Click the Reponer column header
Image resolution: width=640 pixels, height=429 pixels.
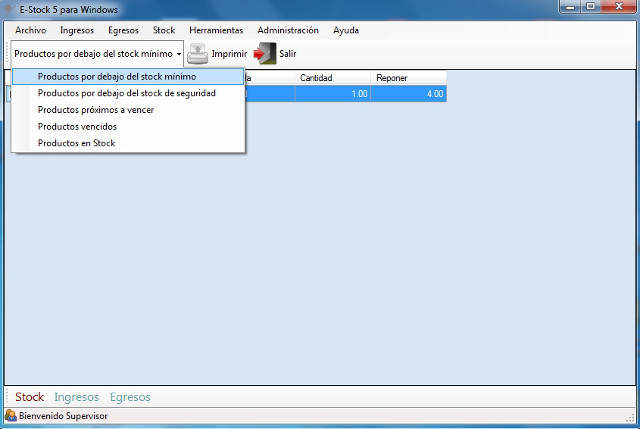click(409, 78)
